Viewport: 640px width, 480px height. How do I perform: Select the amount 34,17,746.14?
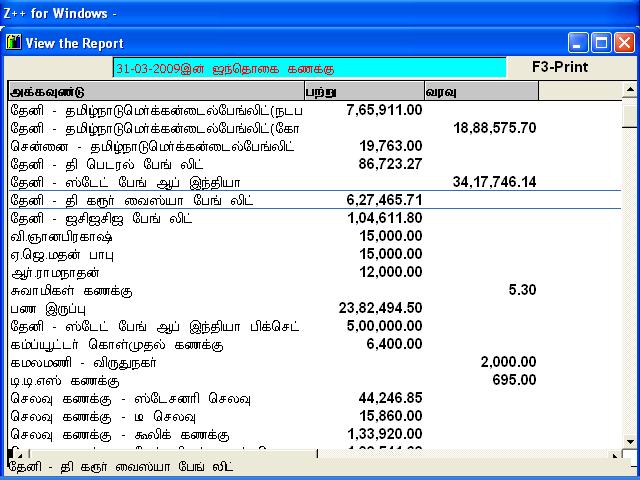coord(494,182)
